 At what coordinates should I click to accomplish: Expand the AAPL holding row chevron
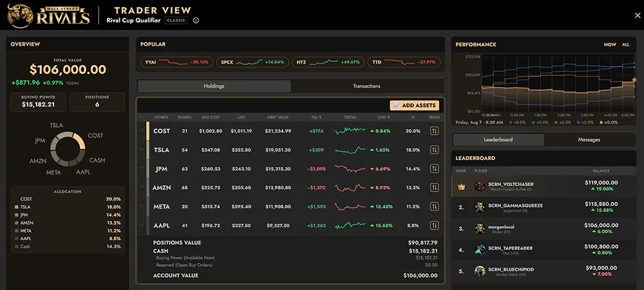point(142,225)
